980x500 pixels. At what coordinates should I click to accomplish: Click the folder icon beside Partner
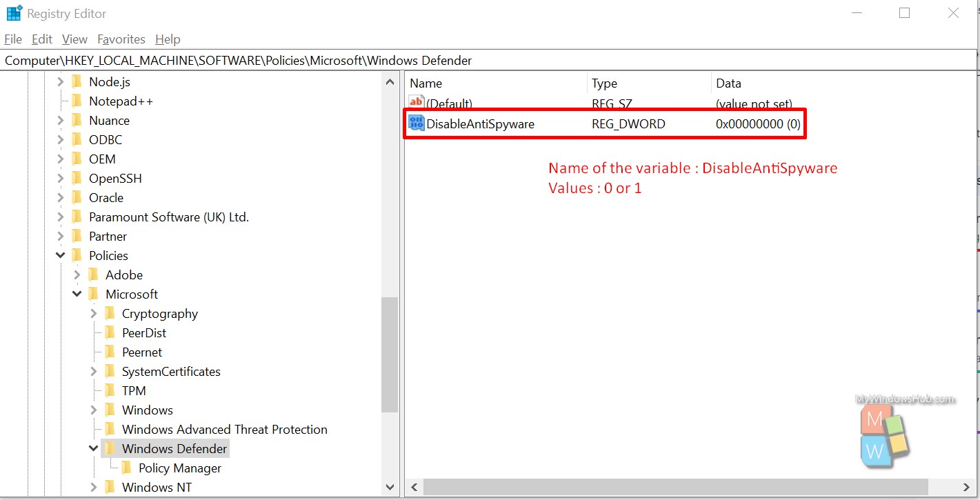[x=77, y=236]
